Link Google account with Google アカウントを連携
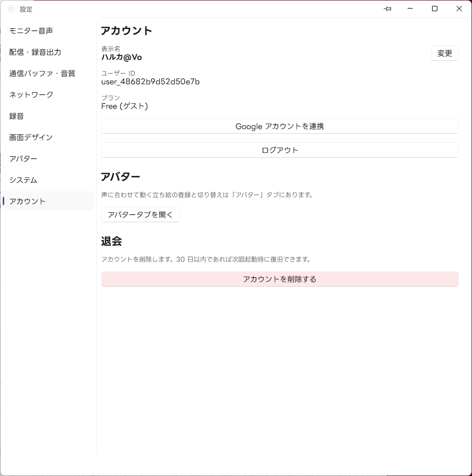 280,126
